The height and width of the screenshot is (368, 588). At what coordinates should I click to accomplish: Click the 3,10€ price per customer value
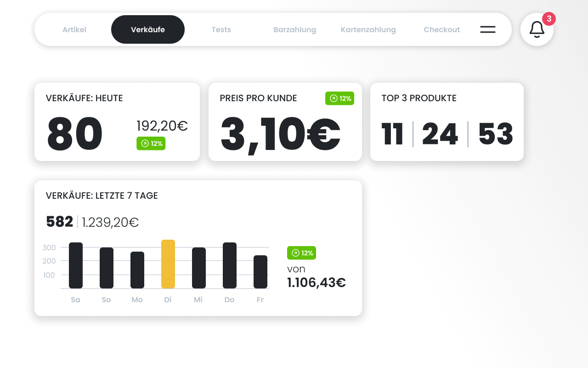tap(280, 134)
